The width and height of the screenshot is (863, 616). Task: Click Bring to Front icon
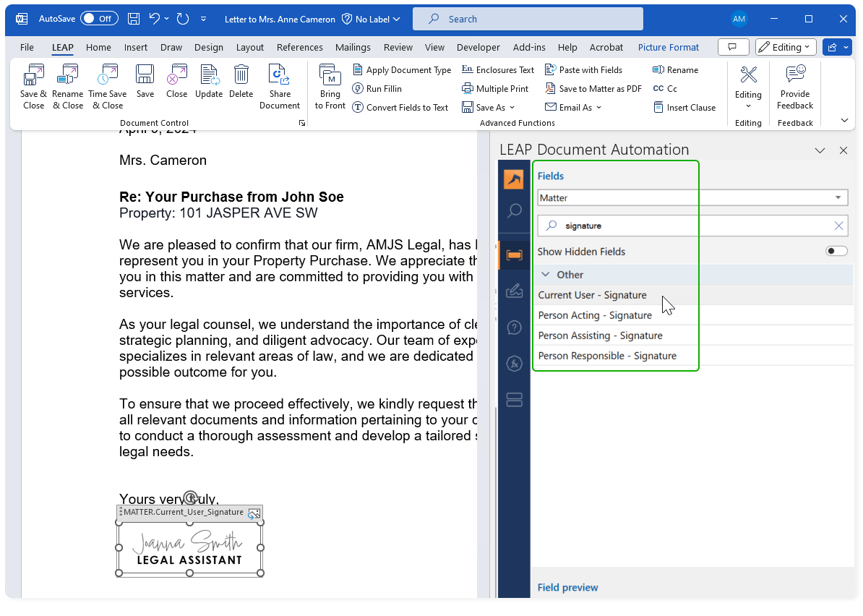330,75
